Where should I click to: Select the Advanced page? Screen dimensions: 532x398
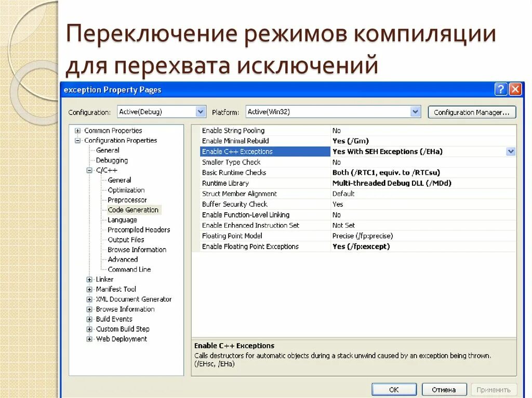(123, 259)
